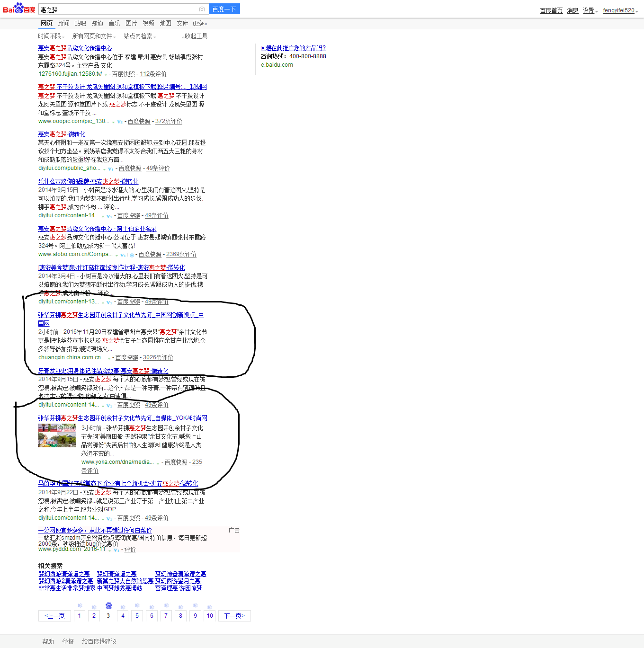The image size is (644, 648).
Task: Click the paw icon above page 7
Action: (x=166, y=605)
